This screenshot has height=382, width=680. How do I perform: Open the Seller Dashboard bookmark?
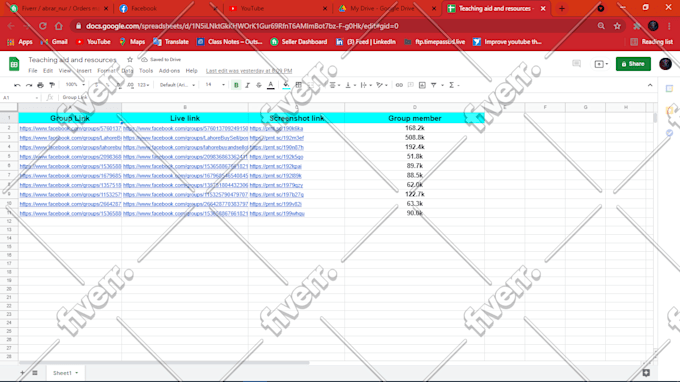point(299,42)
